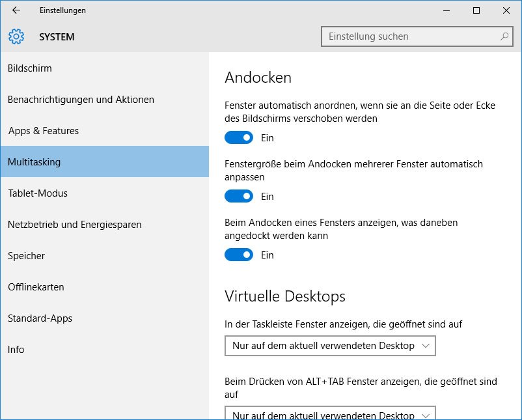Toggle automatic window resizing when snapping
The image size is (522, 420).
coord(240,196)
